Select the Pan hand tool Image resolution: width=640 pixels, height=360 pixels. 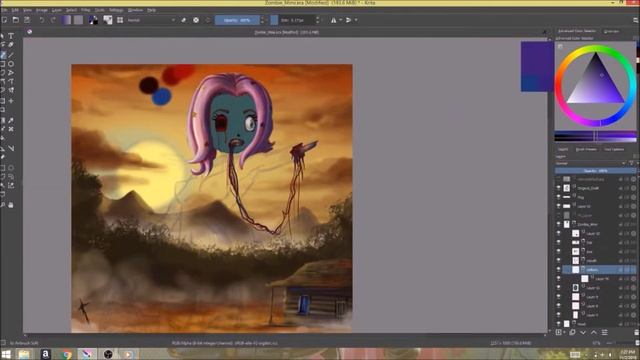click(x=11, y=205)
